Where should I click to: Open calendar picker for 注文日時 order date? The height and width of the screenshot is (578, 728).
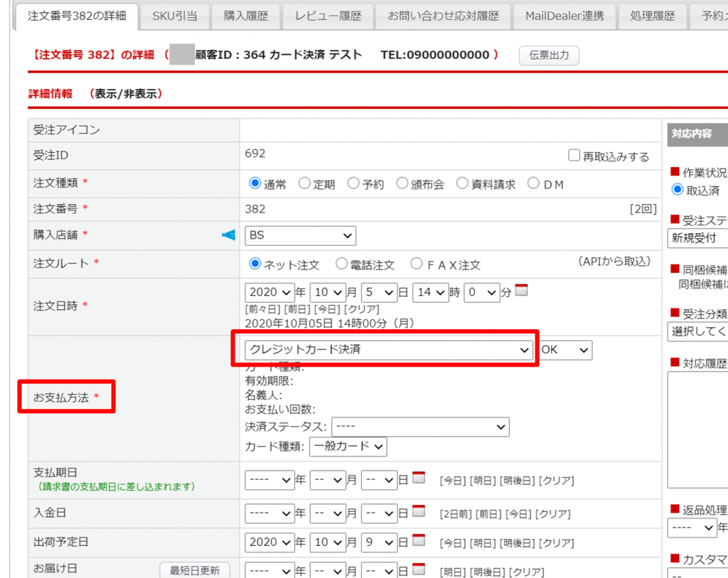[521, 290]
